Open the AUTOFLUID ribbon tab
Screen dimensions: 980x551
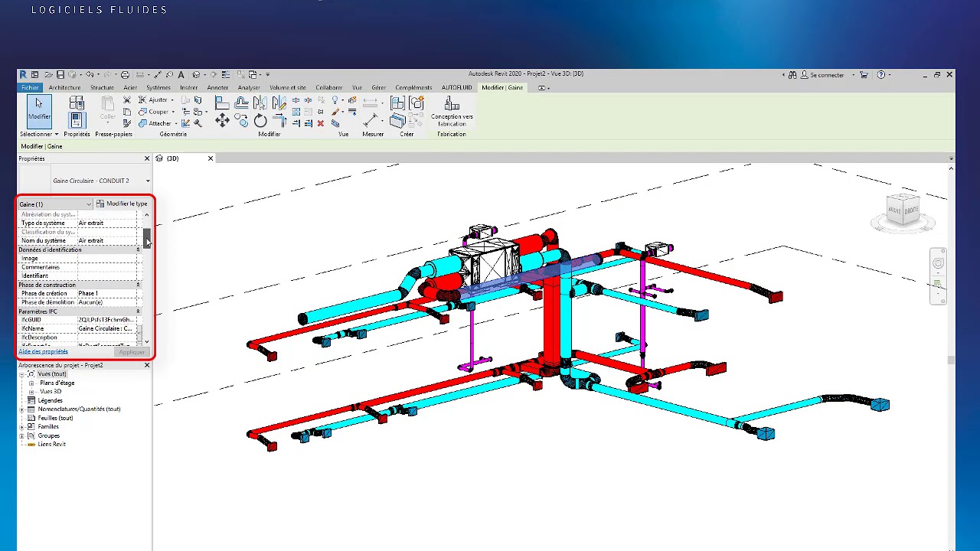coord(457,88)
